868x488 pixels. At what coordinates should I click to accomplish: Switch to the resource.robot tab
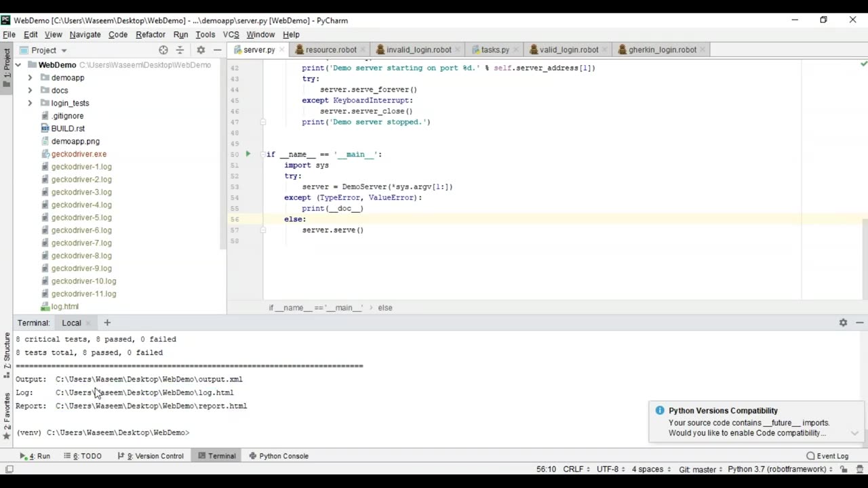coord(331,49)
